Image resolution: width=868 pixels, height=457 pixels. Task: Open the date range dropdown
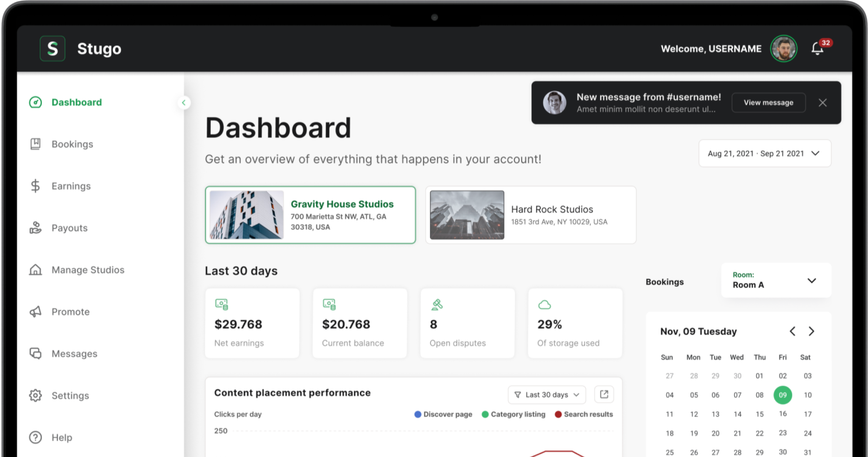click(x=764, y=153)
